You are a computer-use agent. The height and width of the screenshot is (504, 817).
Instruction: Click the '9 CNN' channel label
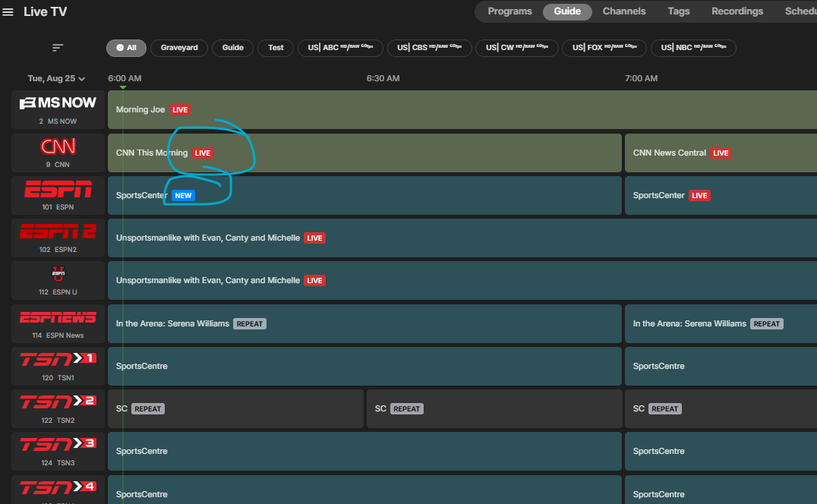click(x=58, y=165)
